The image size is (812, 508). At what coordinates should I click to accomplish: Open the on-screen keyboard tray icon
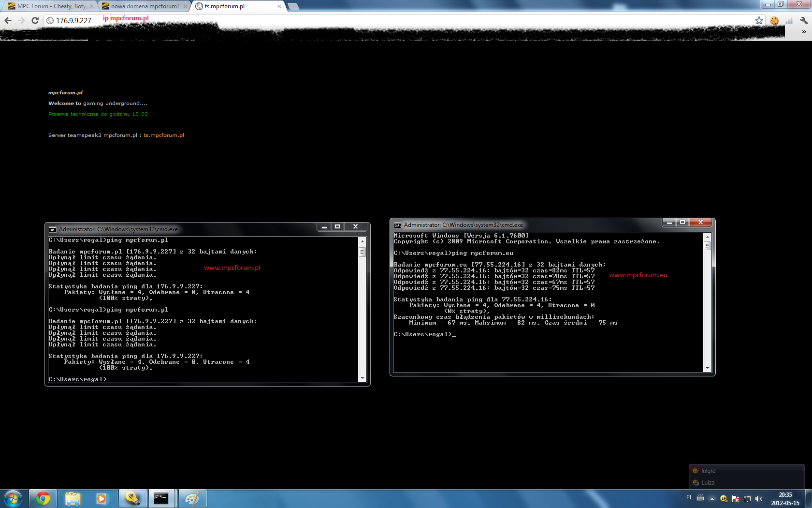(700, 498)
